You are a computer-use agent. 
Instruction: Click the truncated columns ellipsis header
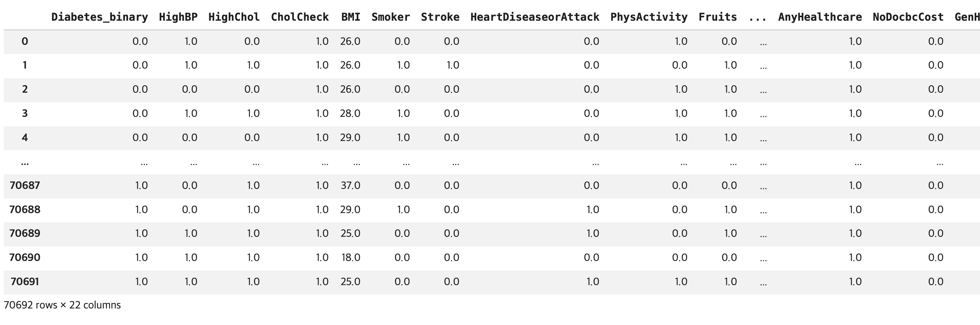757,17
